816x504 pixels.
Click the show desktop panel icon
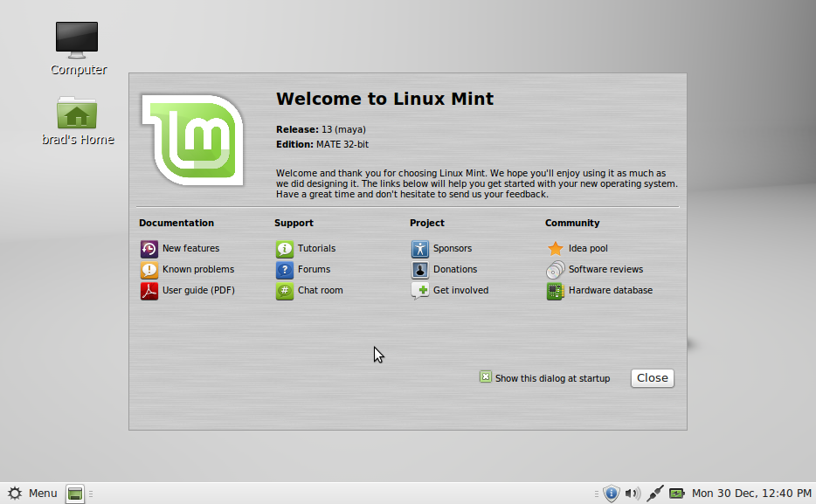tap(75, 494)
